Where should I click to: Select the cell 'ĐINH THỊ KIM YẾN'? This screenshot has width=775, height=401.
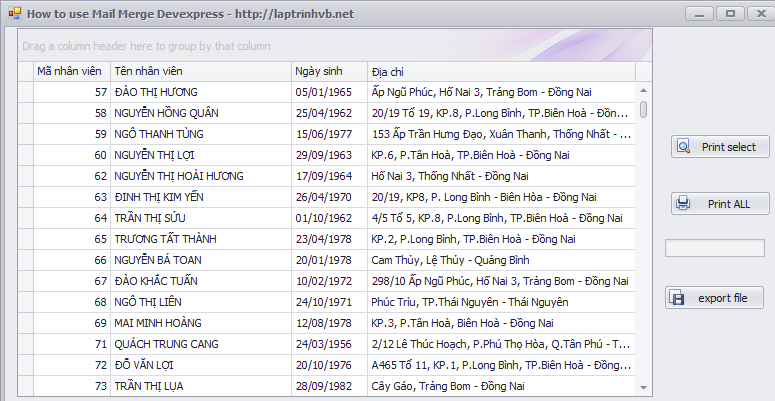tap(201, 197)
